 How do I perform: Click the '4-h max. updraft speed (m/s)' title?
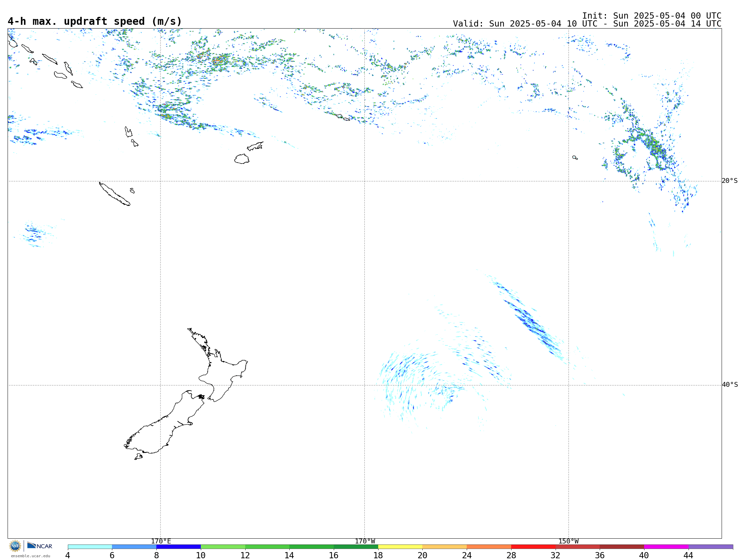95,21
